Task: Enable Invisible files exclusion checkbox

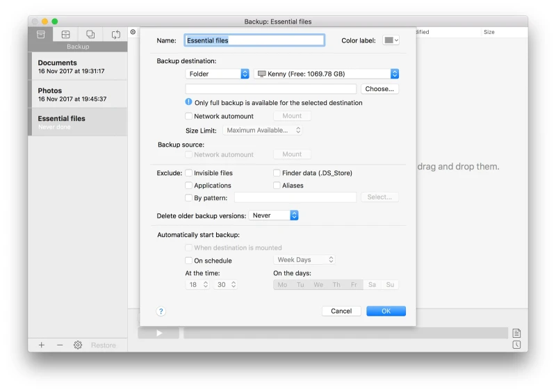Action: click(189, 173)
